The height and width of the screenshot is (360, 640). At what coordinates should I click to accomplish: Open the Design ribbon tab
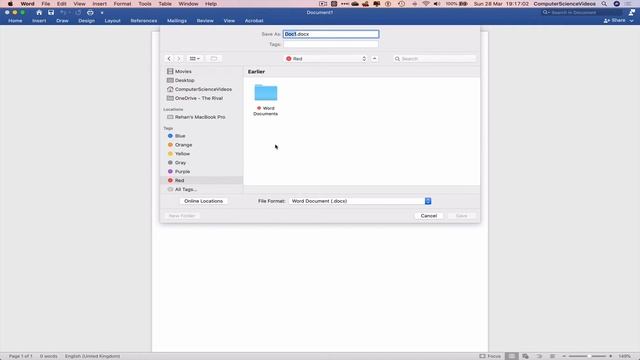click(87, 21)
